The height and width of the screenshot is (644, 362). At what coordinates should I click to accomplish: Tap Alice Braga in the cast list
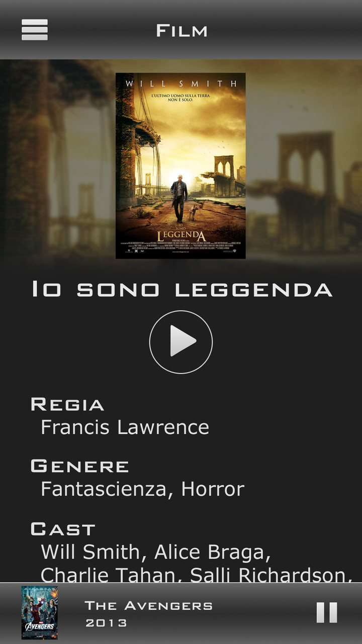(x=212, y=552)
